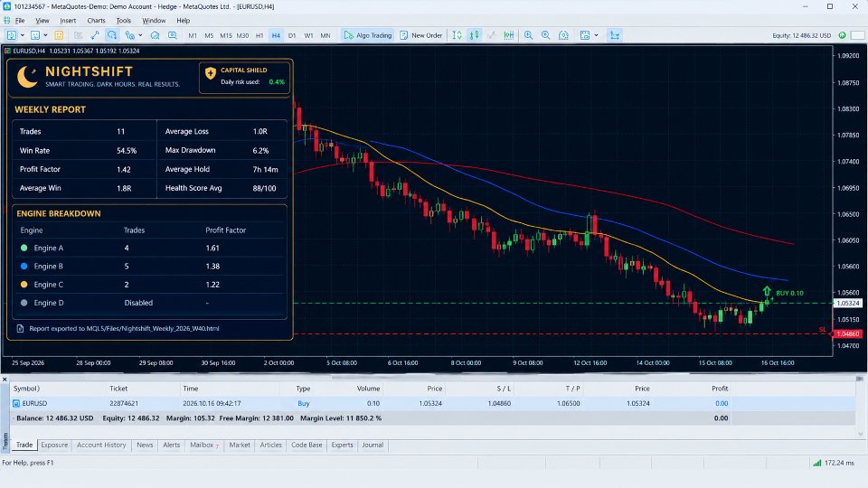The image size is (868, 488).
Task: Open the Charts menu
Action: point(97,21)
